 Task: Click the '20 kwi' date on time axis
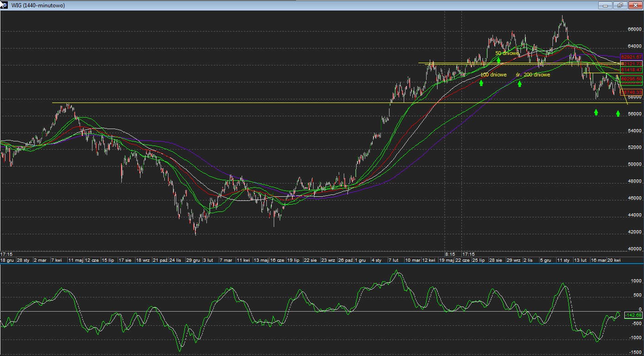[614, 260]
